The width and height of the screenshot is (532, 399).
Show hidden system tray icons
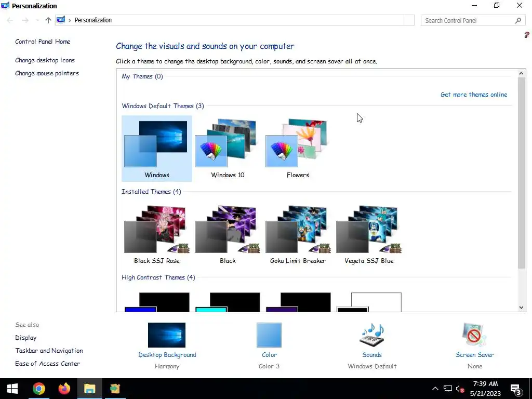coord(435,389)
